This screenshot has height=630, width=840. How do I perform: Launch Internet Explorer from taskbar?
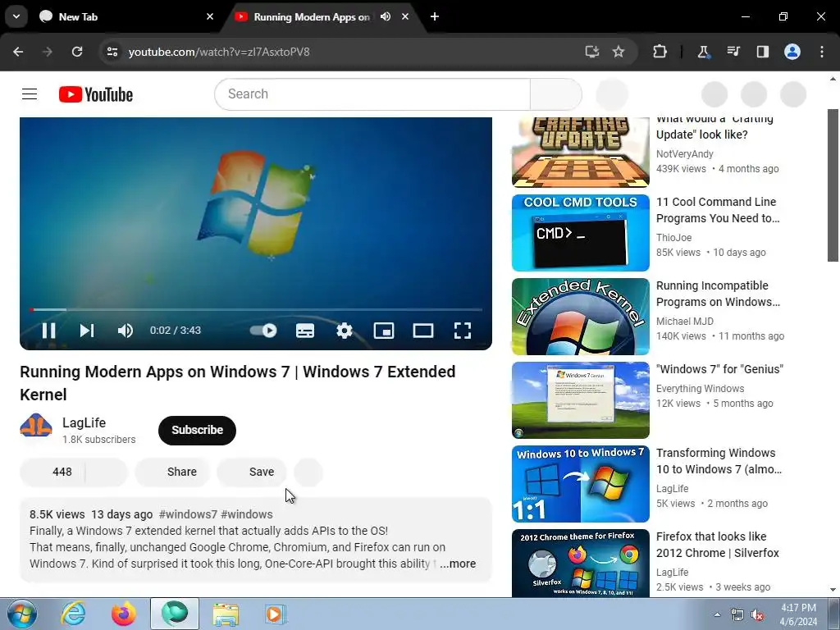coord(73,614)
